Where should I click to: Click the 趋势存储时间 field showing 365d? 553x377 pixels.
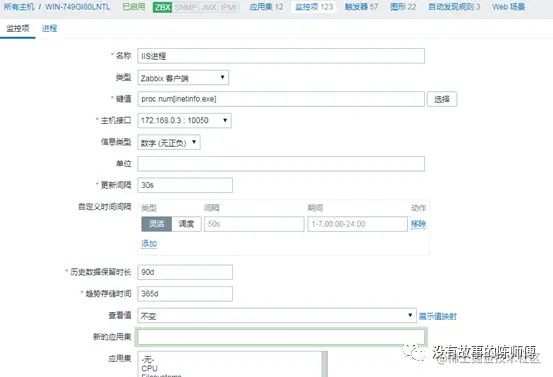point(185,294)
